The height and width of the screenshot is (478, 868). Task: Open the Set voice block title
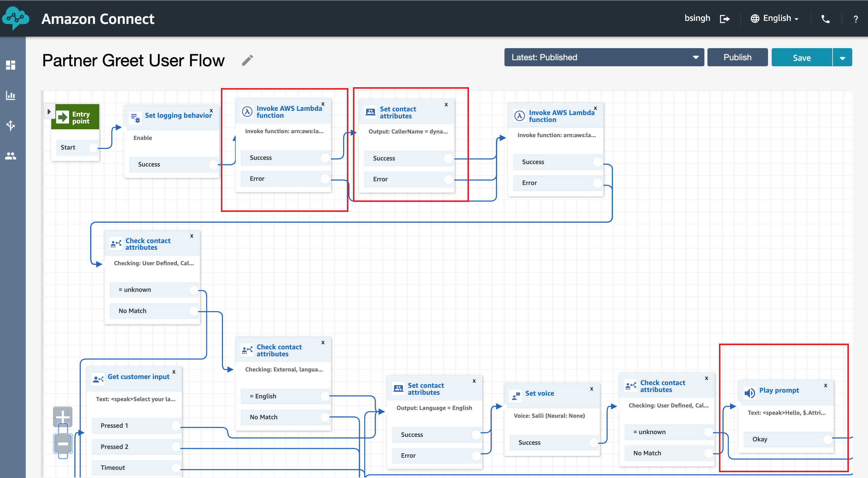point(540,394)
